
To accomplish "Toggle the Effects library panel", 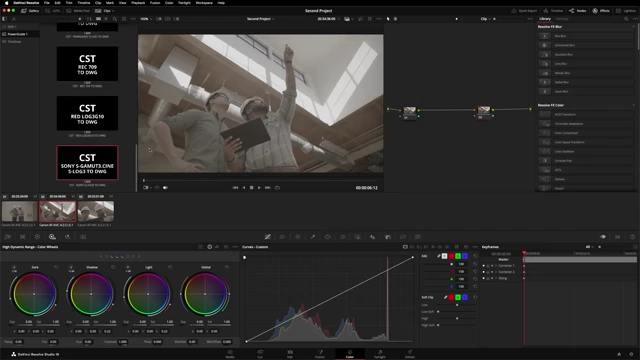I will 601,11.
